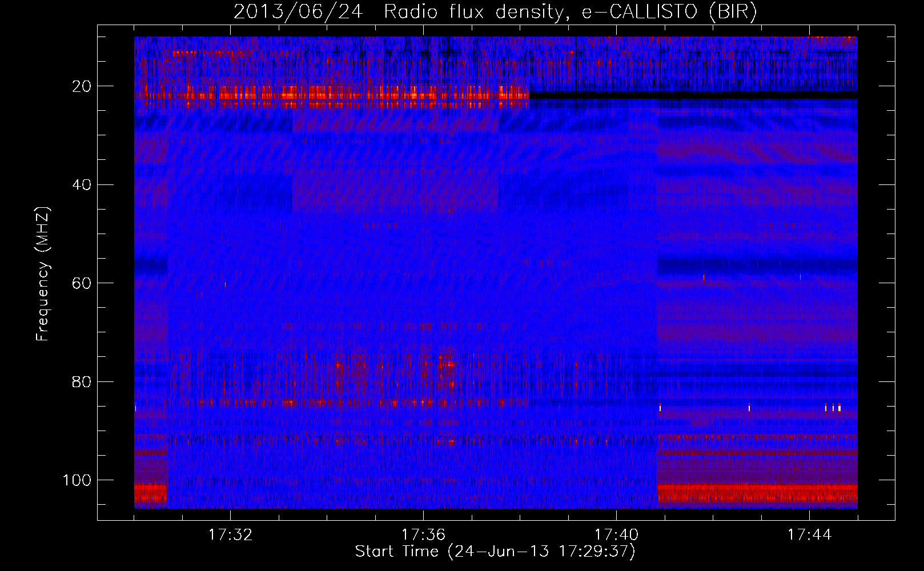
Task: Click the 17:44 time tick label
Action: click(x=809, y=535)
